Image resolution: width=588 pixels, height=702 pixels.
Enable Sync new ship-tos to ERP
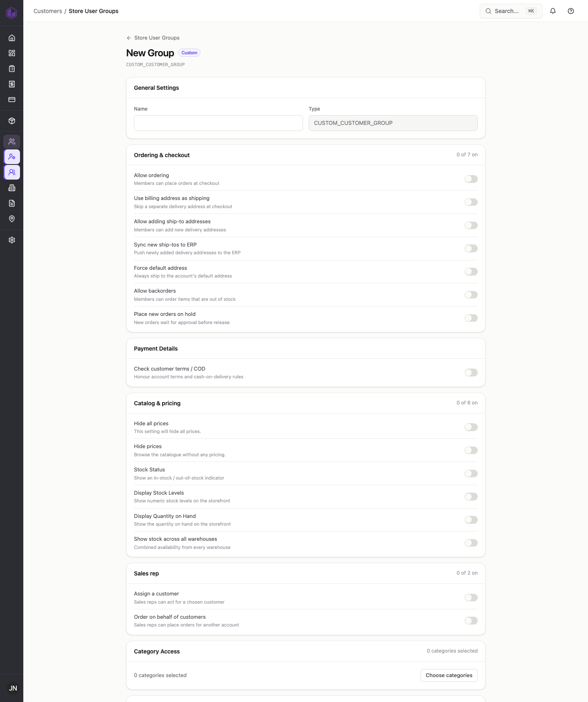(471, 249)
